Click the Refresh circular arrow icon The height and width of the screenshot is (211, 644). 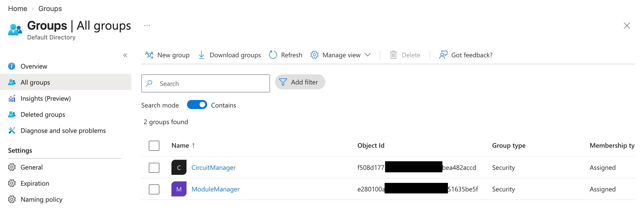click(273, 55)
